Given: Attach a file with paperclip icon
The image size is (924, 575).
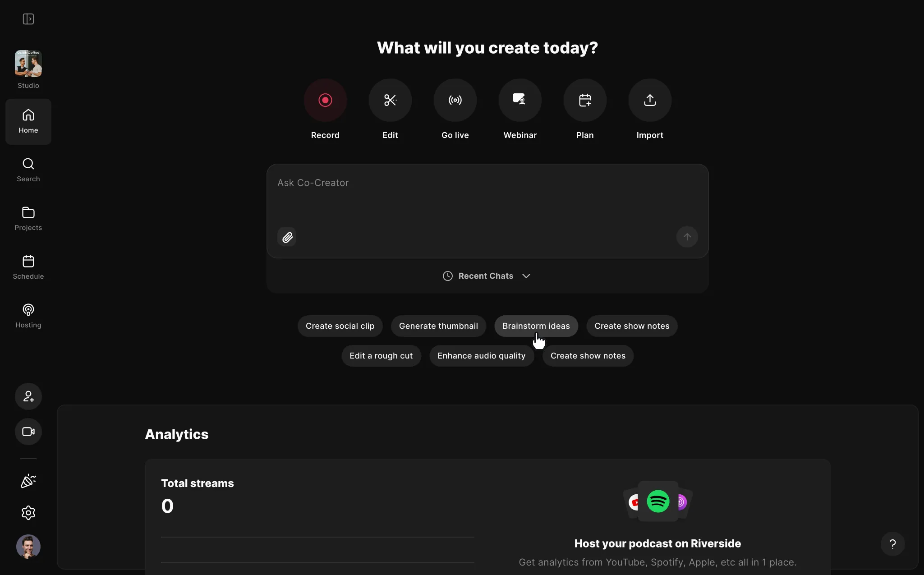Looking at the screenshot, I should 287,237.
